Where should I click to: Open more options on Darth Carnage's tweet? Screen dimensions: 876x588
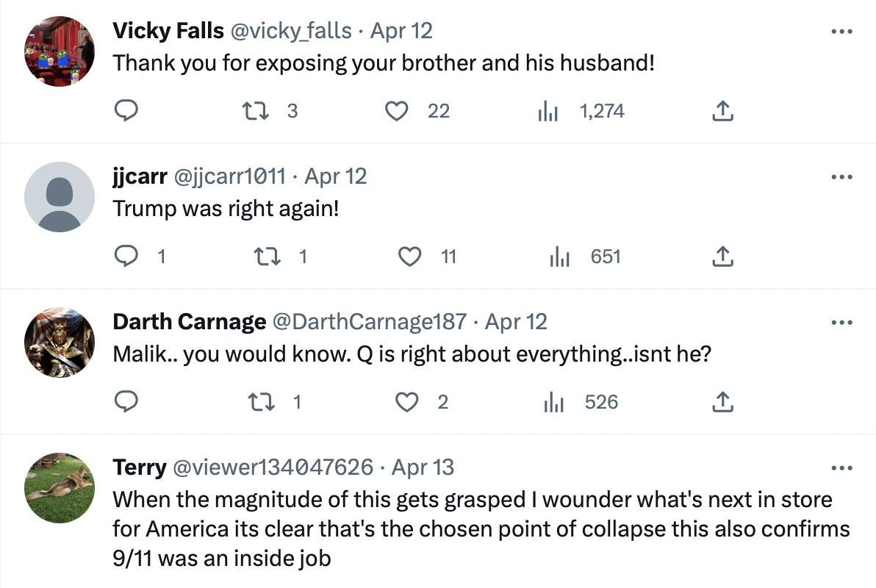click(x=841, y=323)
